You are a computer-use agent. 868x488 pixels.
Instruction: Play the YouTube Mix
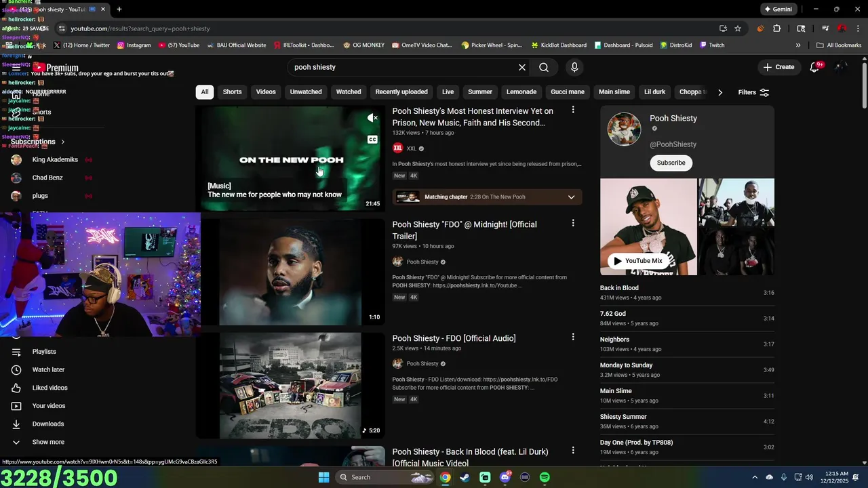[x=638, y=261]
